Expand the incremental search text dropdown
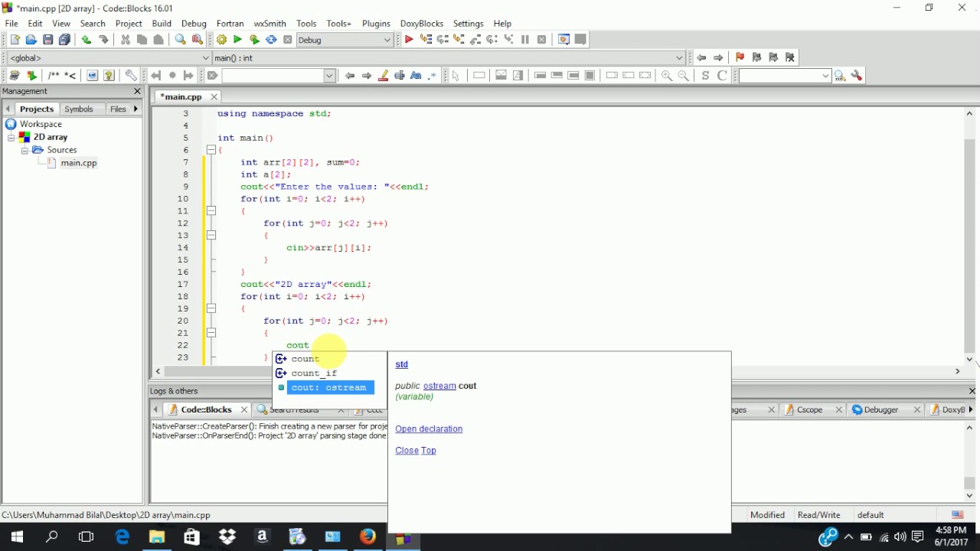The height and width of the screenshot is (551, 980). (329, 76)
